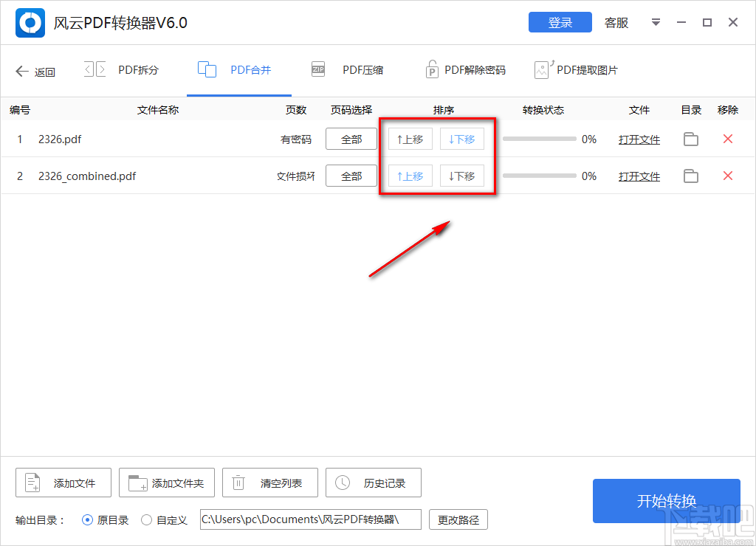Click the progress bar of 2326_combined.pdf

[x=540, y=176]
